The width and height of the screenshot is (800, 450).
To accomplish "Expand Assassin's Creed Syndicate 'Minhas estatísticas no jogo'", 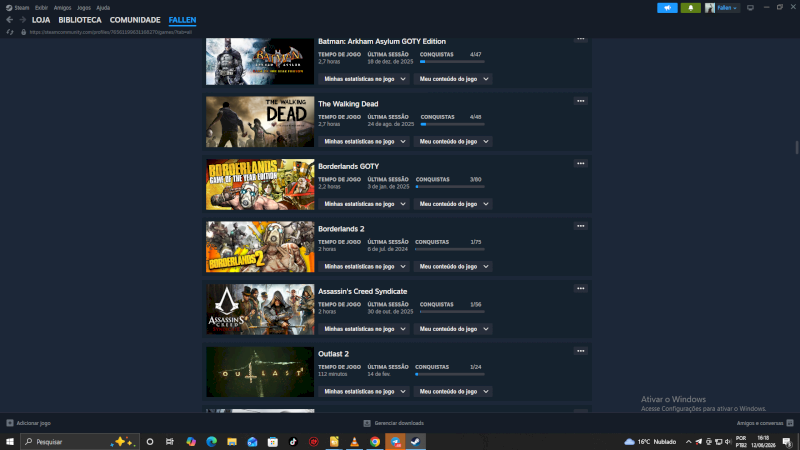I will point(364,329).
